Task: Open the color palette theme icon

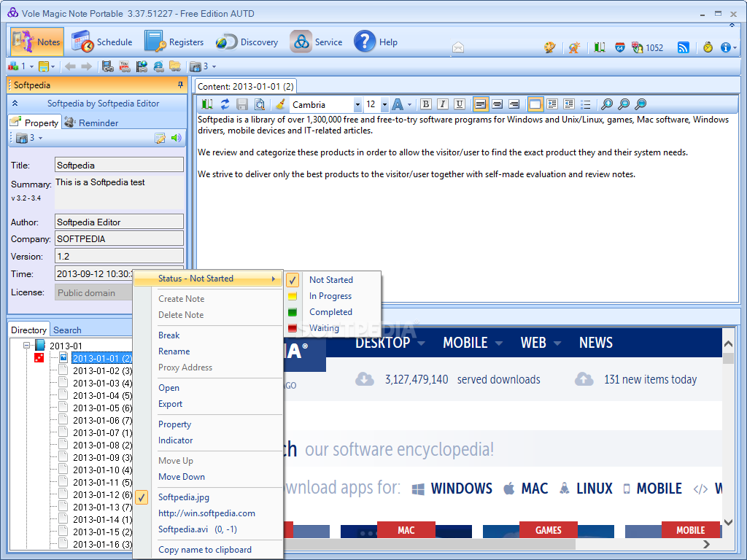Action: point(550,47)
